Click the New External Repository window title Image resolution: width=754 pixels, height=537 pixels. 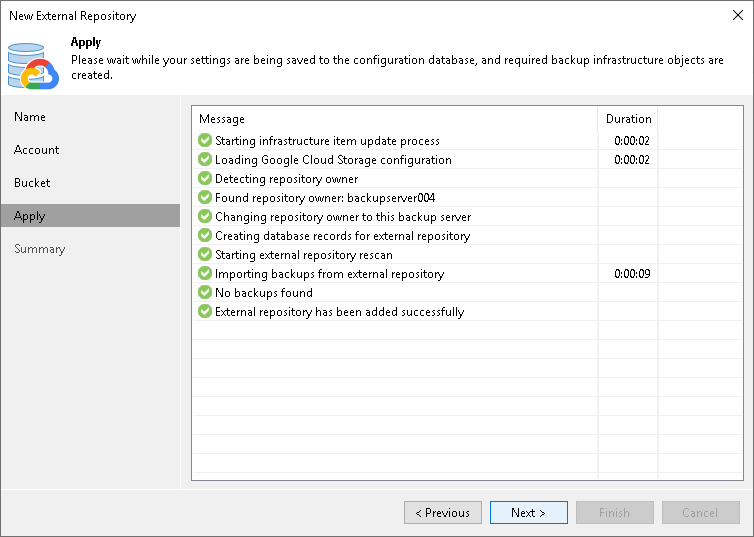click(73, 16)
